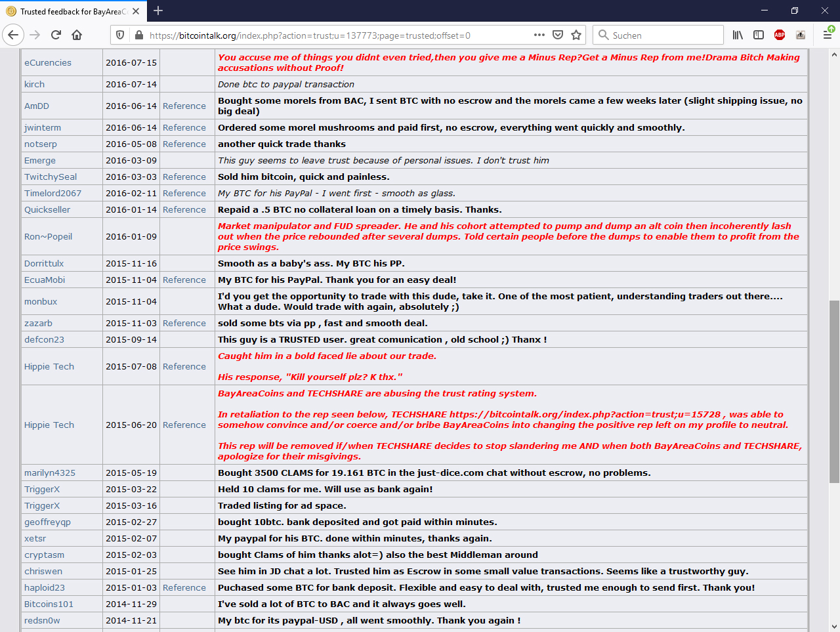Click the 'Traded listing for ad space.' comment
840x632 pixels.
(282, 505)
